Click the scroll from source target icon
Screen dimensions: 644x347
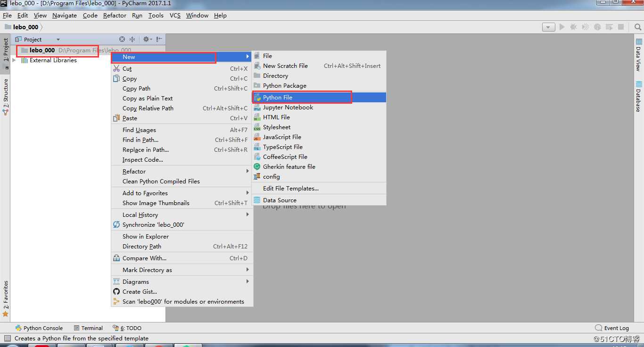pyautogui.click(x=122, y=39)
